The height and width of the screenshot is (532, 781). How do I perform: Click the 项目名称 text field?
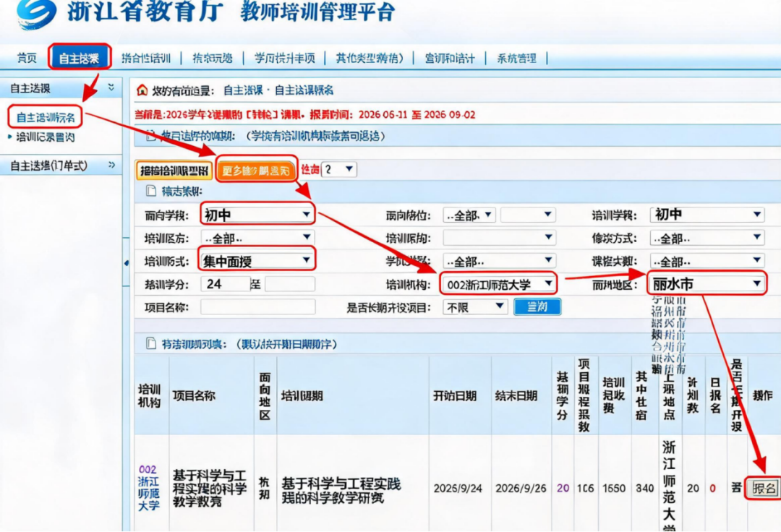coord(257,306)
